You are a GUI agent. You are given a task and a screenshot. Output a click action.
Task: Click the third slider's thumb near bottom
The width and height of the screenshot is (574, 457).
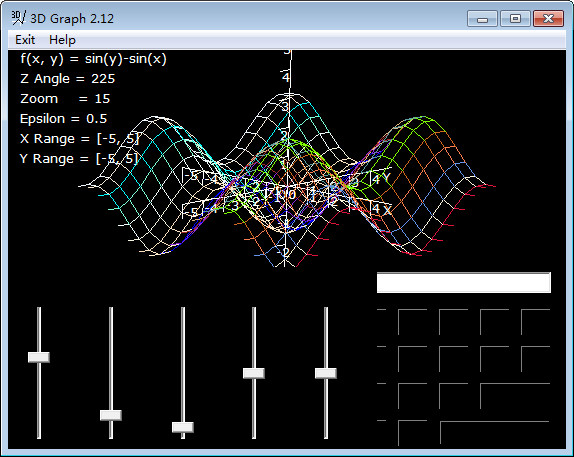(183, 427)
